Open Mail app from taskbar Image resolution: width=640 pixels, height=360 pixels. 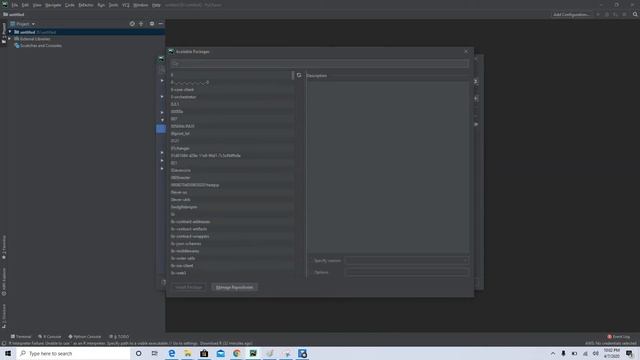tap(220, 353)
